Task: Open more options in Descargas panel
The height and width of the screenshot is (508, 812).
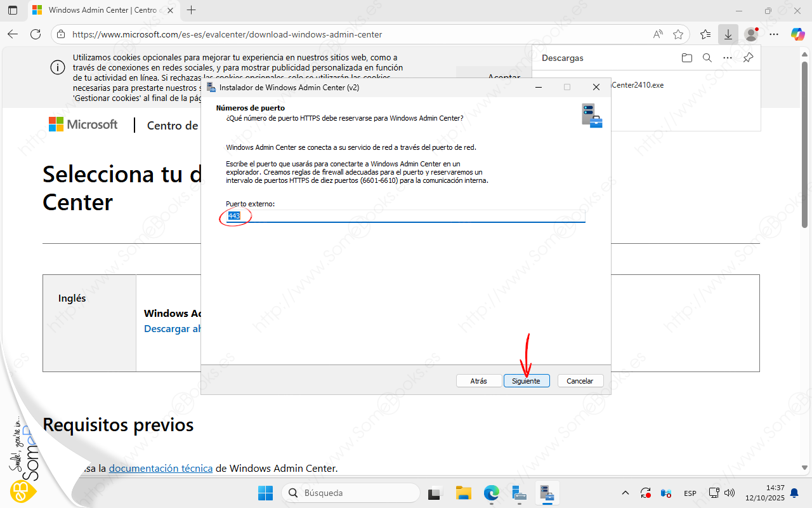Action: point(728,58)
